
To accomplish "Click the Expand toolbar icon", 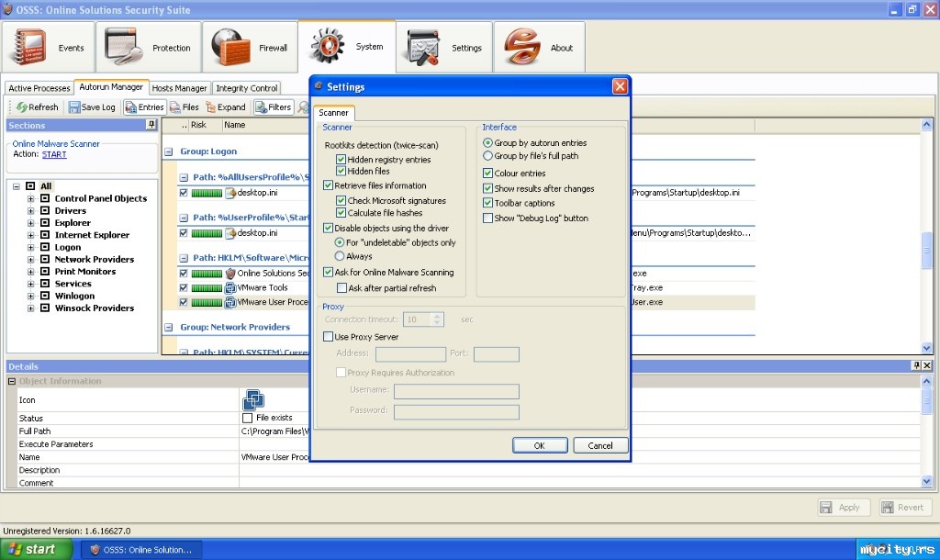I will [210, 107].
